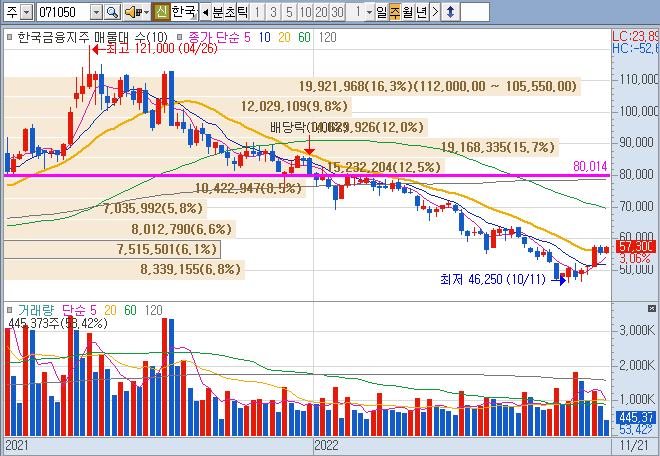The height and width of the screenshot is (456, 660).
Task: Switch to 월 monthly chart
Action: pyautogui.click(x=407, y=12)
